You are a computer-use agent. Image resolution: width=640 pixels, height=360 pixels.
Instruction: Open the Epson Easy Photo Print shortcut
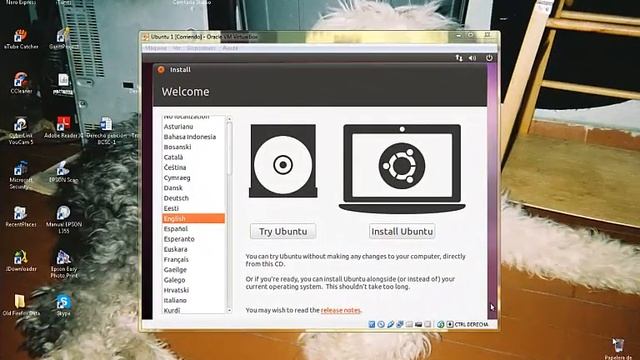coord(64,264)
